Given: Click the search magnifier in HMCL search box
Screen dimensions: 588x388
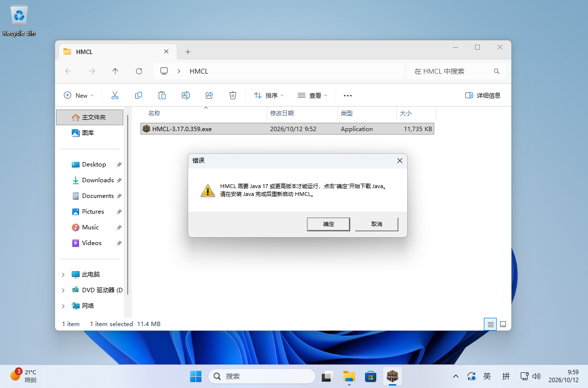Looking at the screenshot, I should click(x=497, y=71).
